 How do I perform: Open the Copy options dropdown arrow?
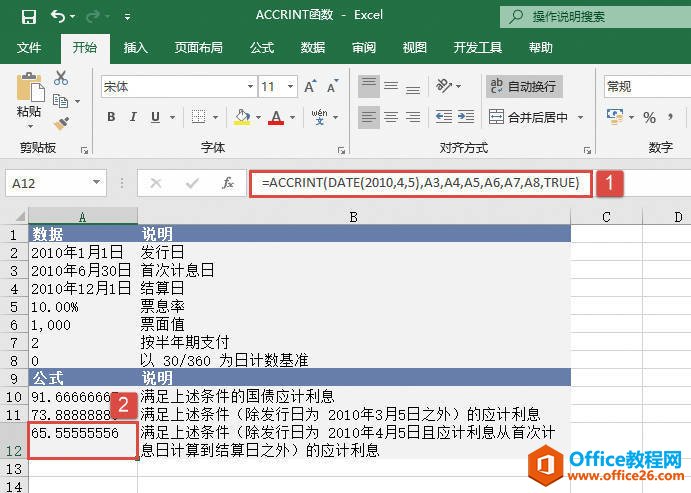[x=78, y=101]
